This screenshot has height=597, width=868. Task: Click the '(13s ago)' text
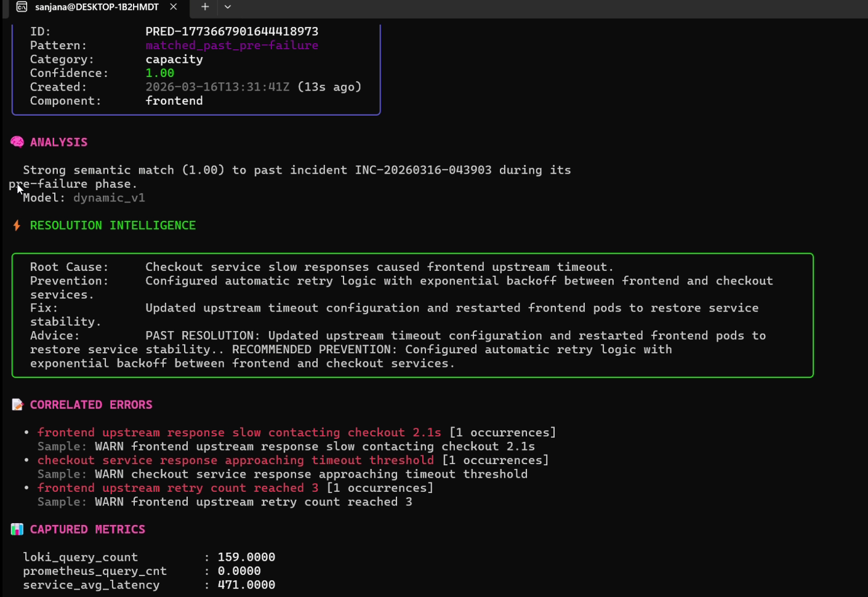click(329, 87)
